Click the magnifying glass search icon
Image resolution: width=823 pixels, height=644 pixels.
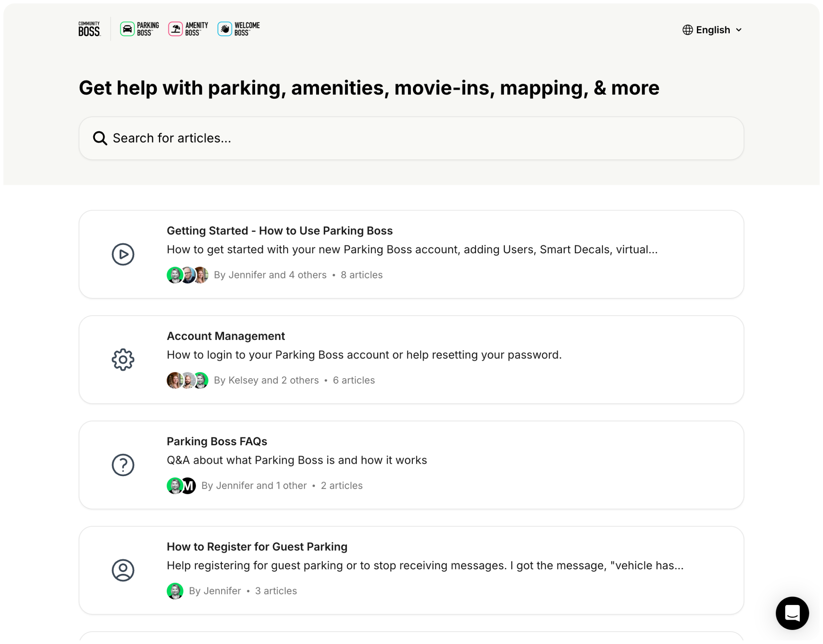click(x=100, y=138)
